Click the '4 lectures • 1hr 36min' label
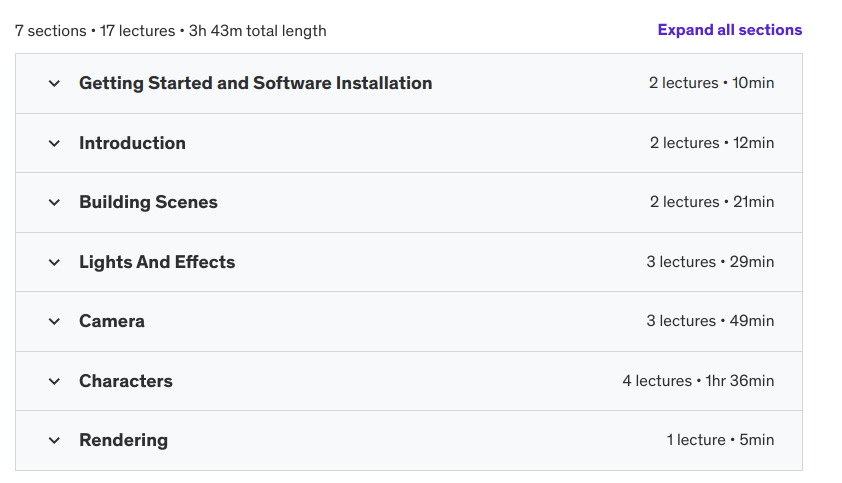The image size is (842, 483). (x=698, y=381)
